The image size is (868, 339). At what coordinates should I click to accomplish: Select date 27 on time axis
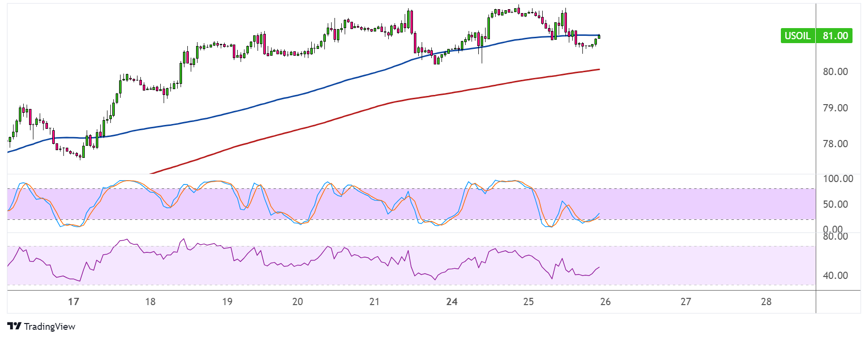click(x=685, y=302)
